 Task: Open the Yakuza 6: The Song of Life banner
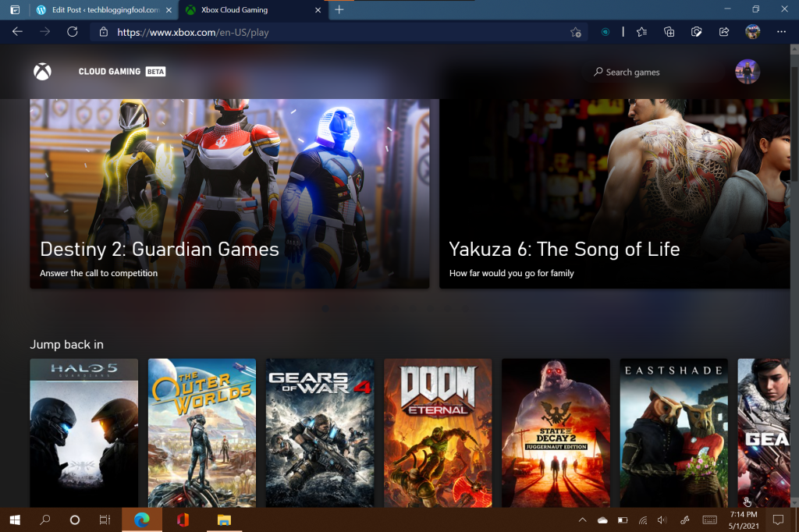(616, 193)
